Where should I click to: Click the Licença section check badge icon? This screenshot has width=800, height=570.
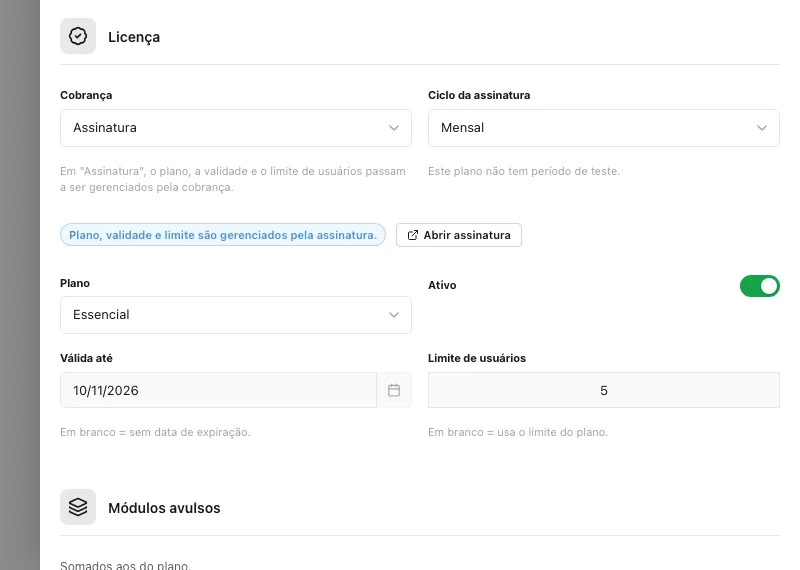coord(78,36)
